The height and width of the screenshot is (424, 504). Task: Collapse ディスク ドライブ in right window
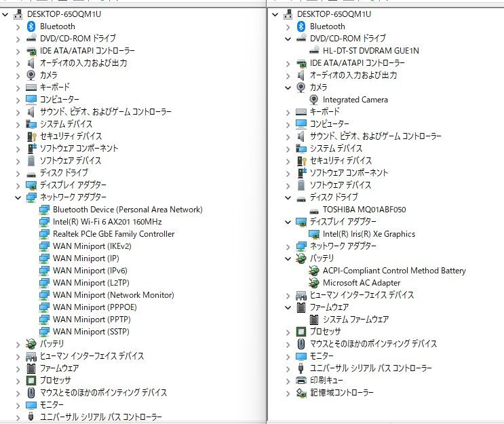click(288, 197)
